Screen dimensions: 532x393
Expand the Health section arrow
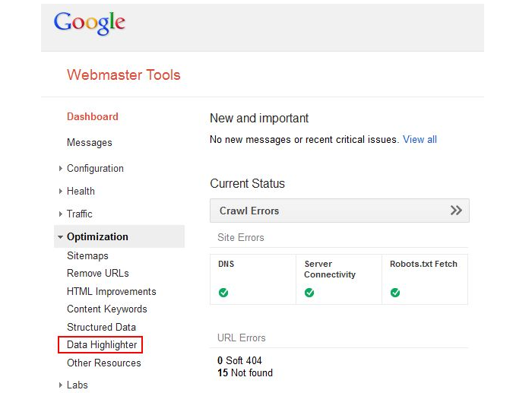pyautogui.click(x=60, y=191)
